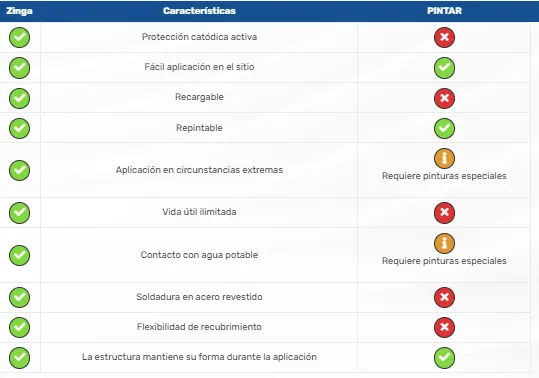Click the Zinga check for Protección catódica activa
Screen dimensions: 539x378
coord(20,37)
